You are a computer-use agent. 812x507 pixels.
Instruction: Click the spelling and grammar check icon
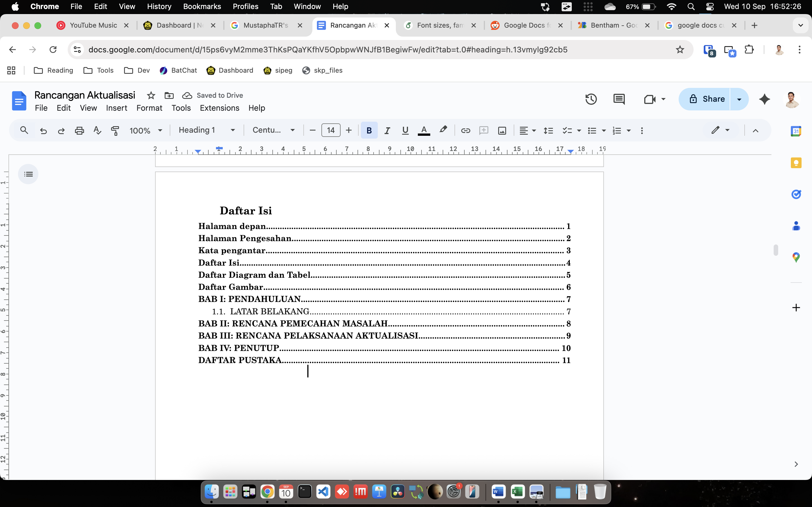(x=97, y=130)
